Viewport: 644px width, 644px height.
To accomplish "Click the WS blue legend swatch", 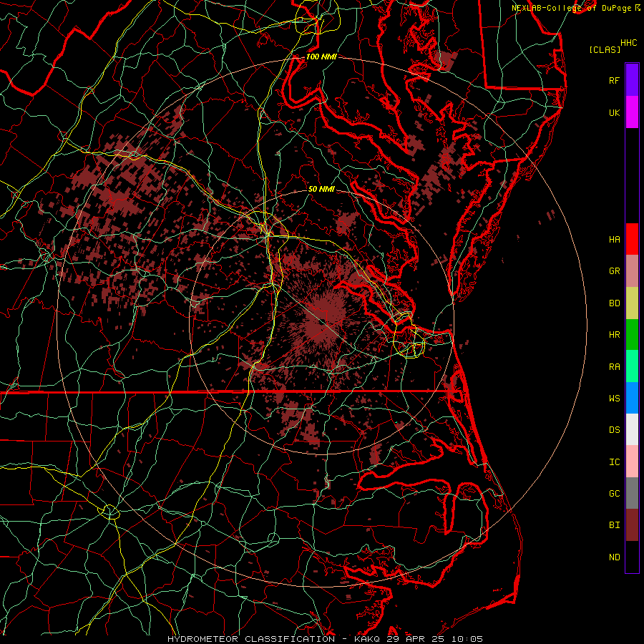I will pos(632,398).
